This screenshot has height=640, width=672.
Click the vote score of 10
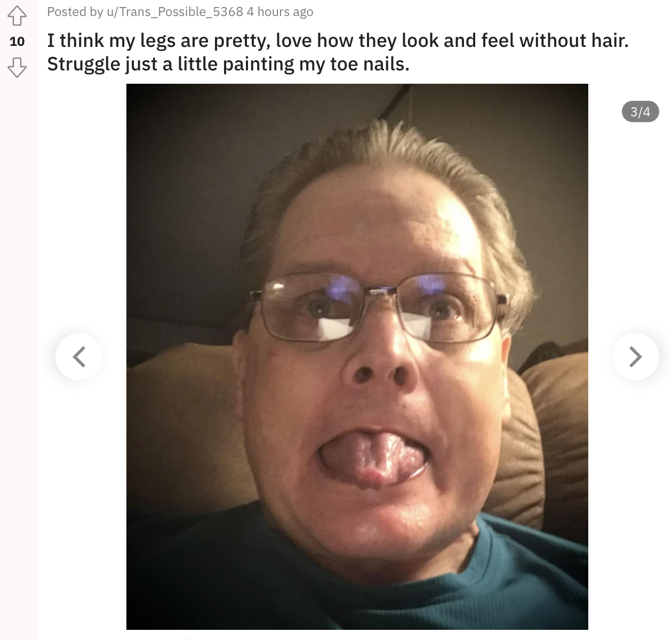17,41
